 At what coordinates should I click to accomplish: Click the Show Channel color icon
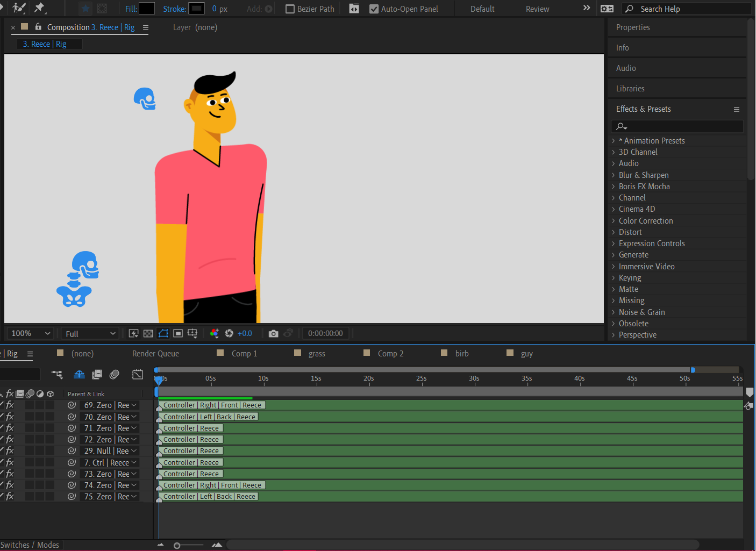[214, 333]
